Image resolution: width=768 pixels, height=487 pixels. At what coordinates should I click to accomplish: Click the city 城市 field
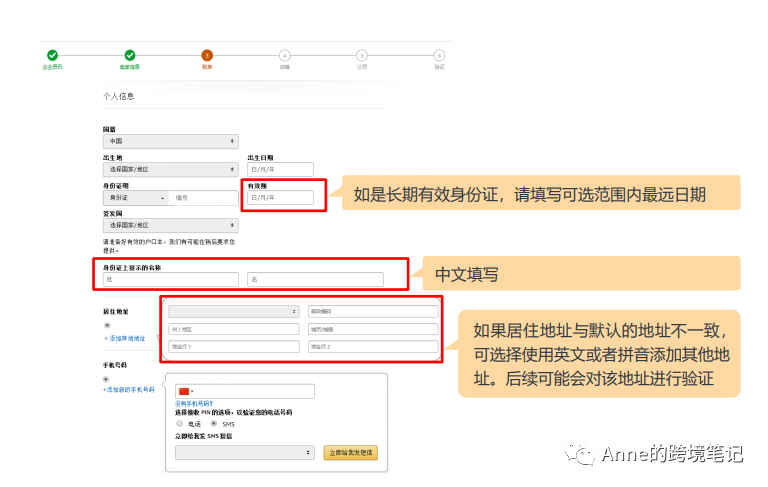click(x=373, y=329)
